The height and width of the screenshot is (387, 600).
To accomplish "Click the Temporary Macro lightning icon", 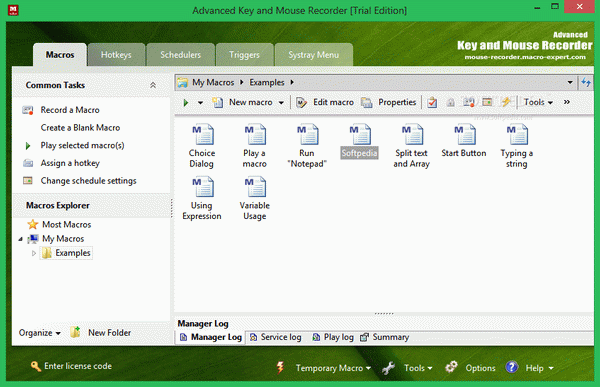I will tap(280, 367).
